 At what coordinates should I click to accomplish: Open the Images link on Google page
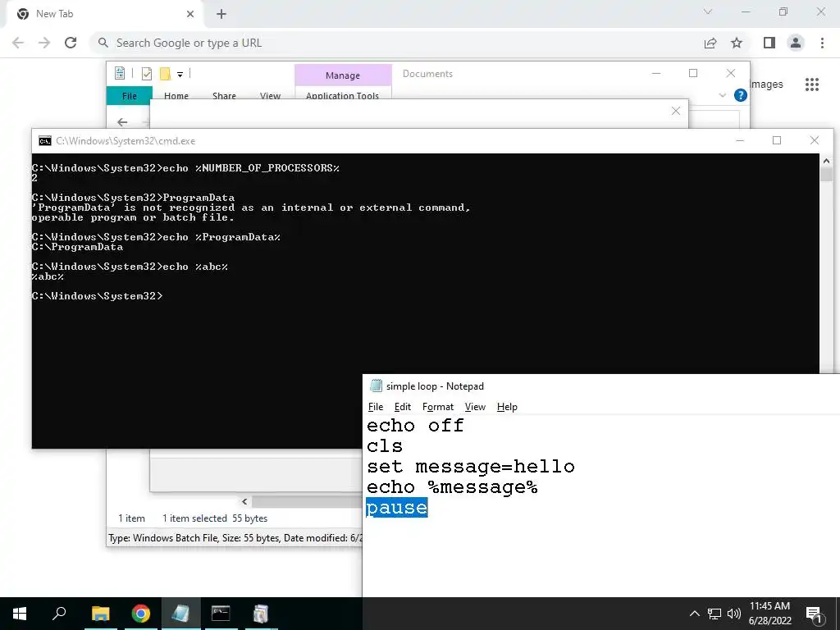coord(766,84)
